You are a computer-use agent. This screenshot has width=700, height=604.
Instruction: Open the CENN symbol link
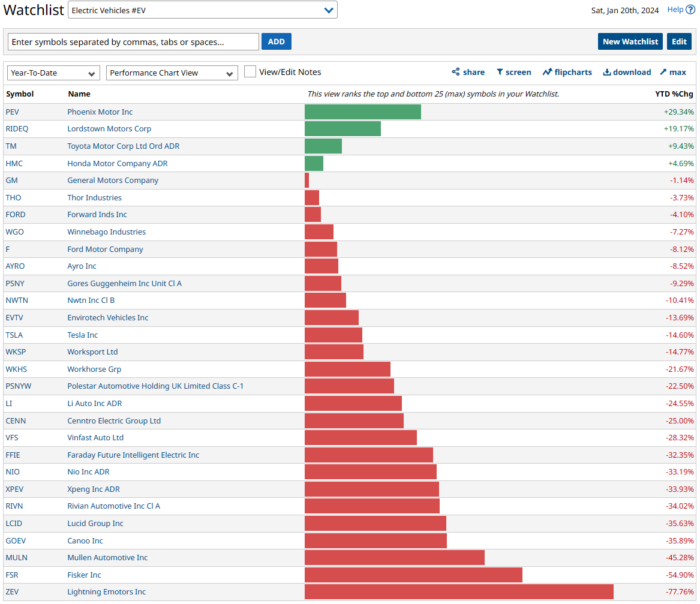(x=16, y=420)
